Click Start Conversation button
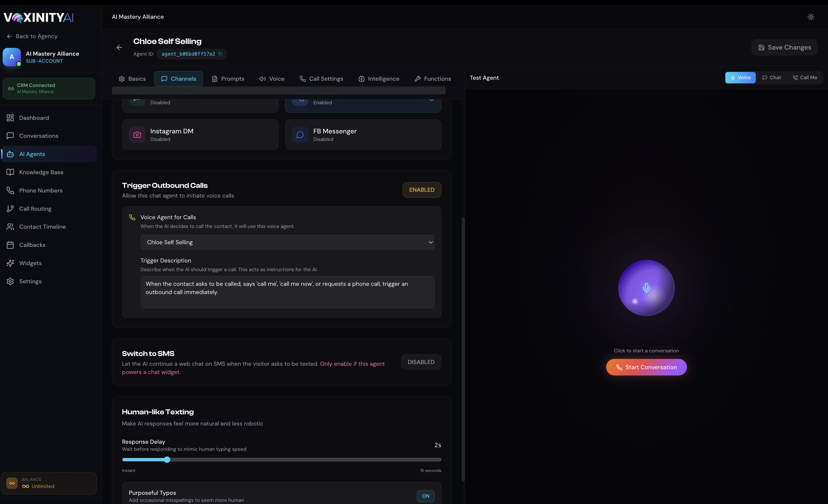 pyautogui.click(x=646, y=367)
